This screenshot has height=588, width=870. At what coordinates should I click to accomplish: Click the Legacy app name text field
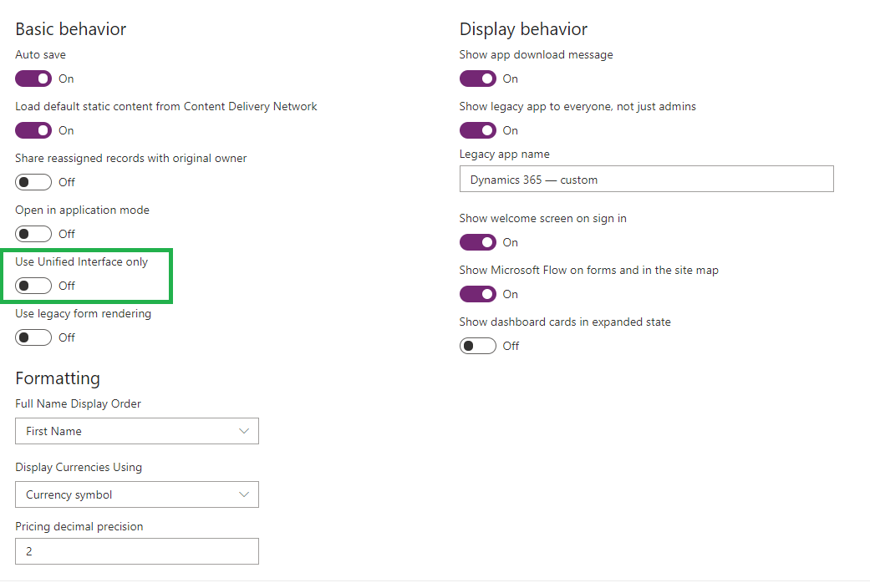pos(646,179)
